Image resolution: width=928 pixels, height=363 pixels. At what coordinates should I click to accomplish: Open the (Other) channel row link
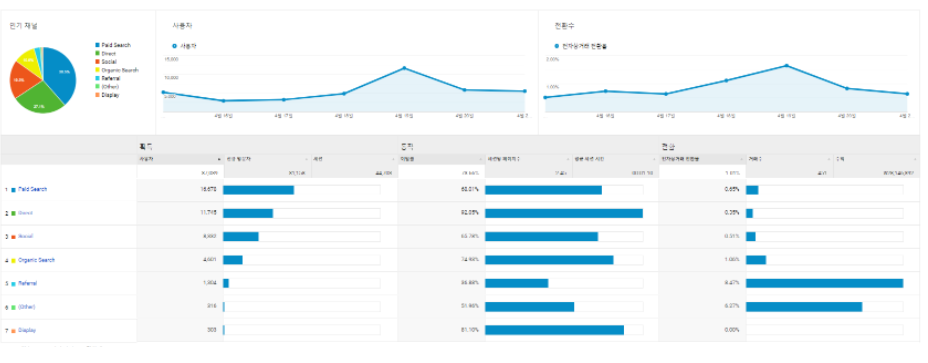tap(27, 307)
